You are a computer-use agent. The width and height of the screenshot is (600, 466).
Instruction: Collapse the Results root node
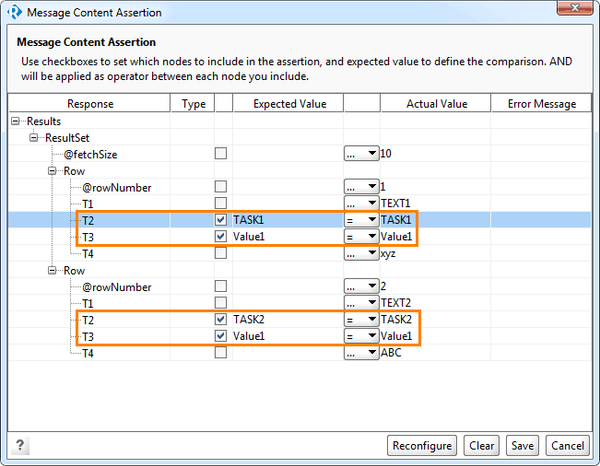[17, 120]
